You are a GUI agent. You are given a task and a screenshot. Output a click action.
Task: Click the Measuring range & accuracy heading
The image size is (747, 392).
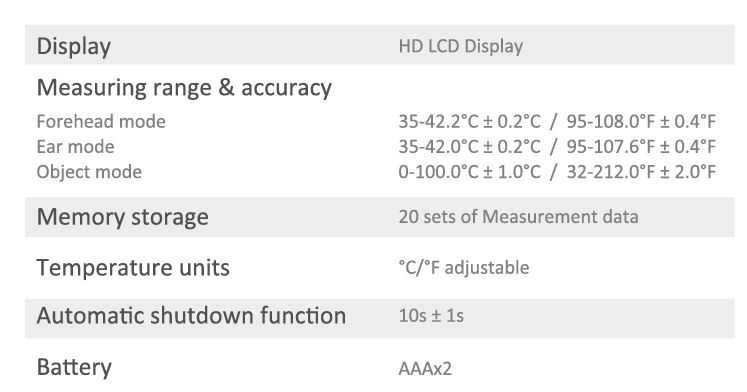pos(184,88)
